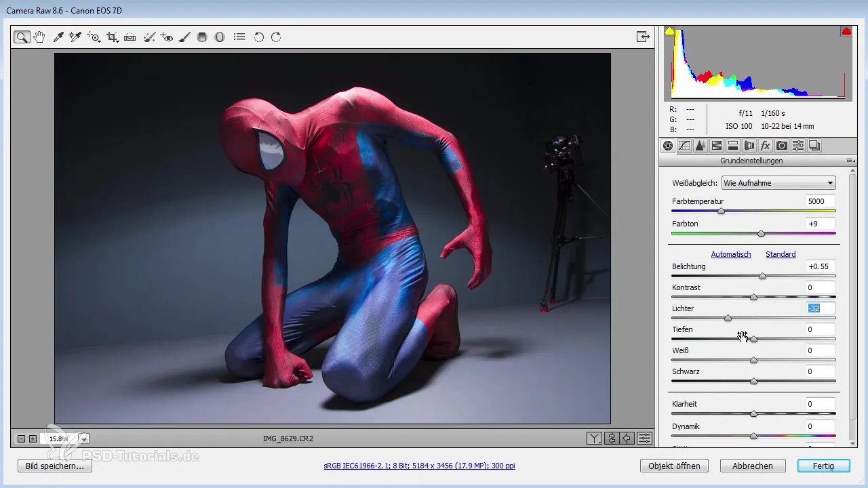This screenshot has width=868, height=488.
Task: Activate the Targeted Adjustment tool
Action: pos(94,37)
